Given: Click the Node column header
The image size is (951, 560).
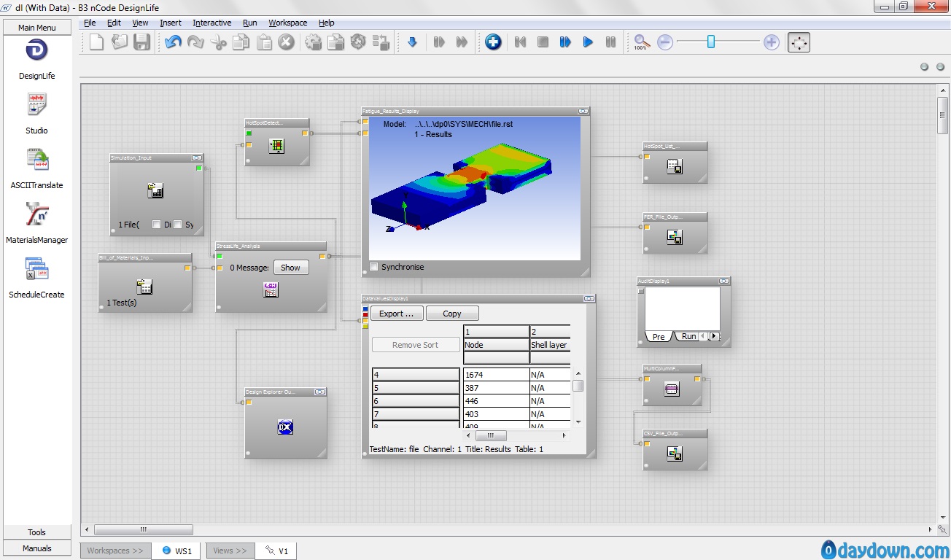Looking at the screenshot, I should tap(496, 345).
